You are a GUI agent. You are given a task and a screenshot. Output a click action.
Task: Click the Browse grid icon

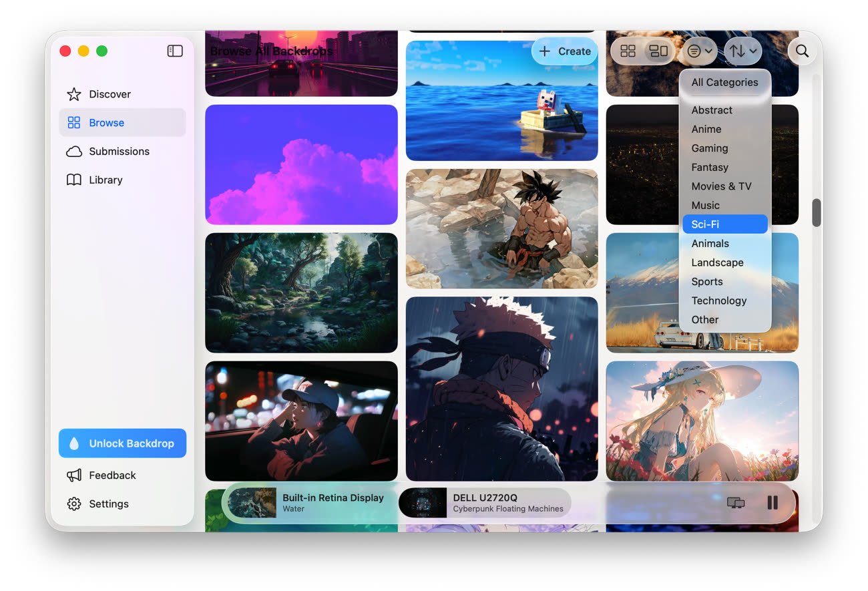[74, 123]
